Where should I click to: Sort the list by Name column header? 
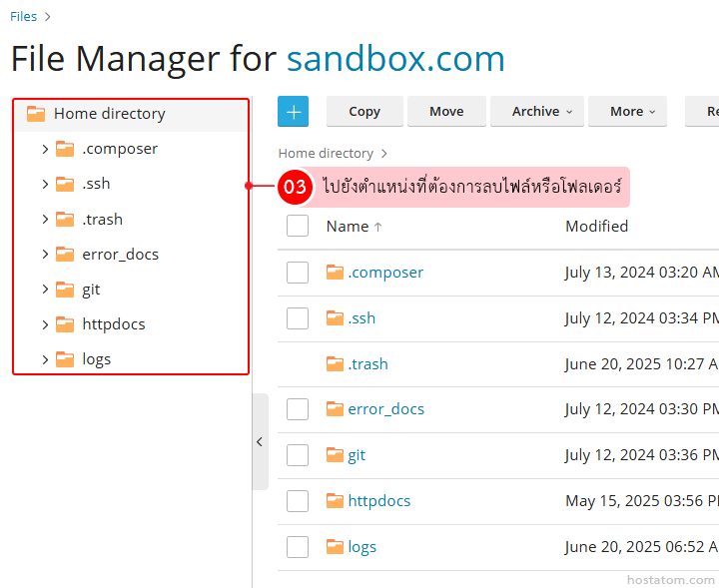348,227
